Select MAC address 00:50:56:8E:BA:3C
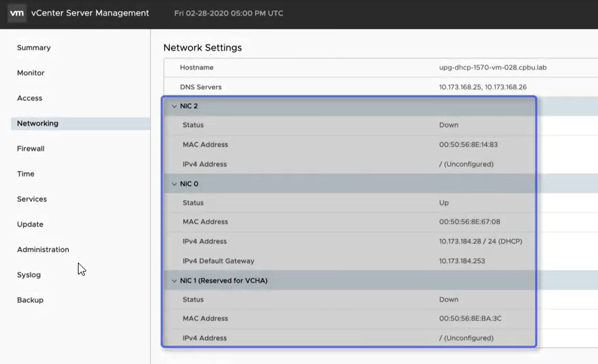598x364 pixels. click(x=470, y=318)
